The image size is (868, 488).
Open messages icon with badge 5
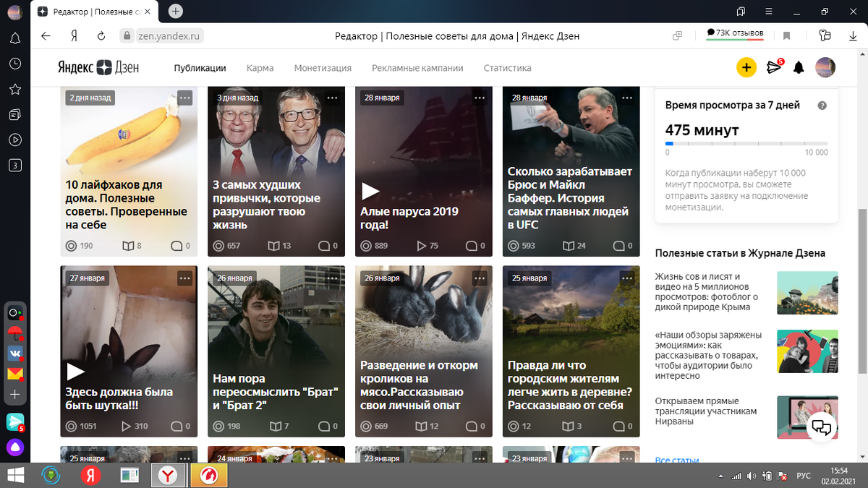(x=774, y=67)
